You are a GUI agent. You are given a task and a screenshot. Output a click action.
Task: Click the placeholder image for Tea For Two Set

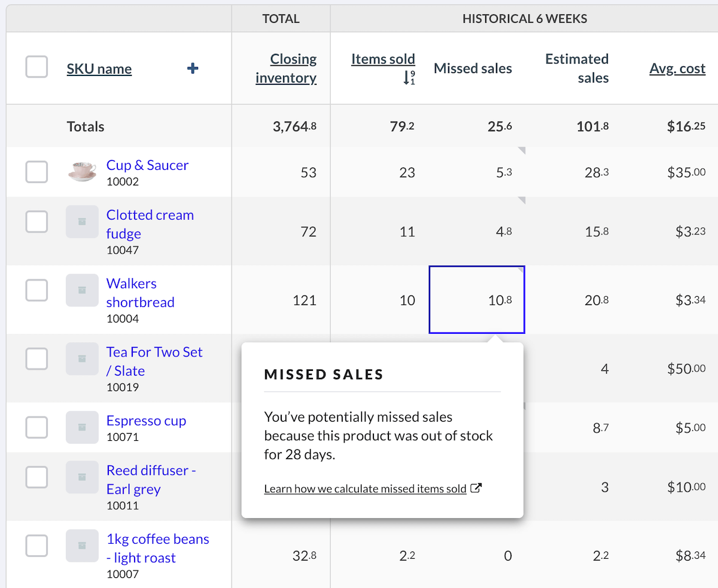click(82, 359)
